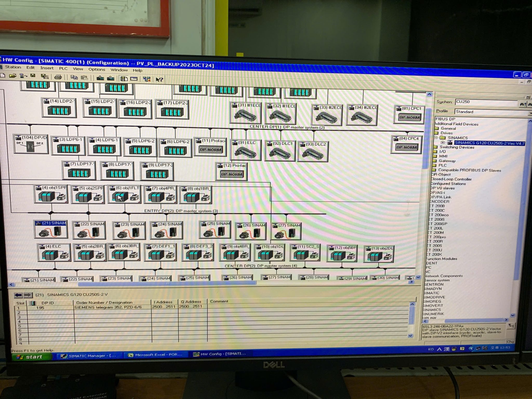Toggle the hardware catalog toolbar icon
This screenshot has width=532, height=399.
coord(124,78)
